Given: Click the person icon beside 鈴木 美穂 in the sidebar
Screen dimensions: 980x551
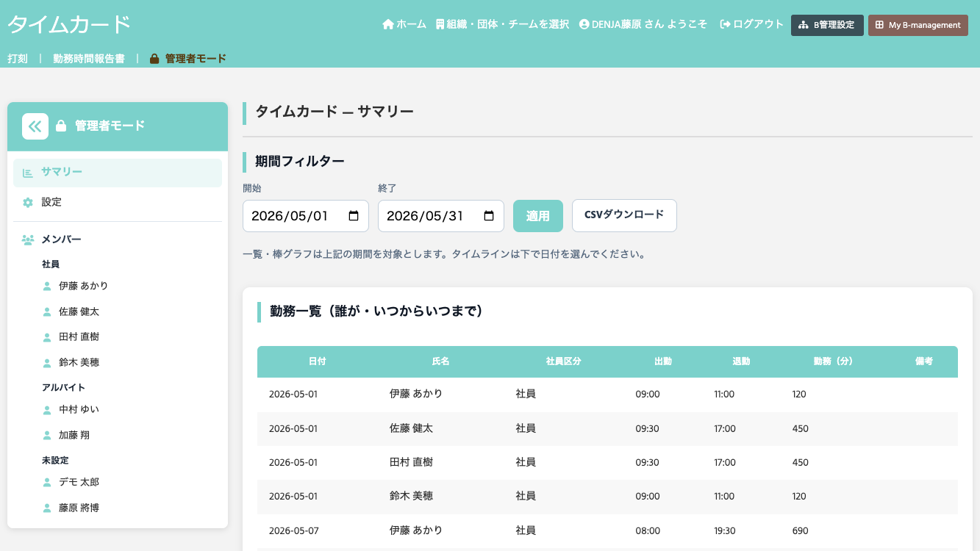Looking at the screenshot, I should pos(47,362).
